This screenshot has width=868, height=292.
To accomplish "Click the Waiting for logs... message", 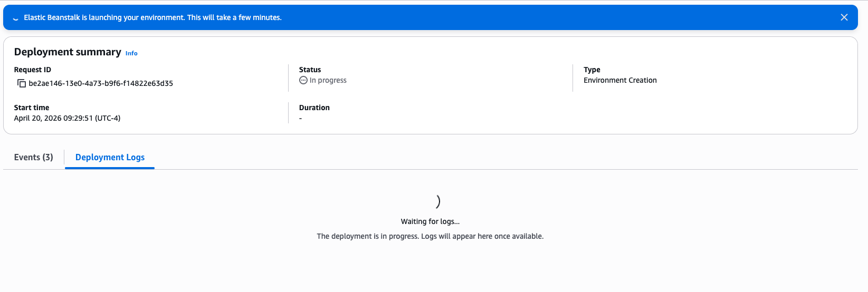I will click(x=430, y=221).
